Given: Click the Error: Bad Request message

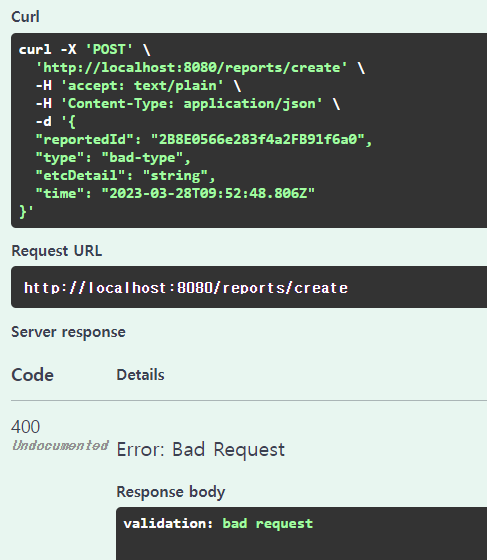Looking at the screenshot, I should 201,449.
